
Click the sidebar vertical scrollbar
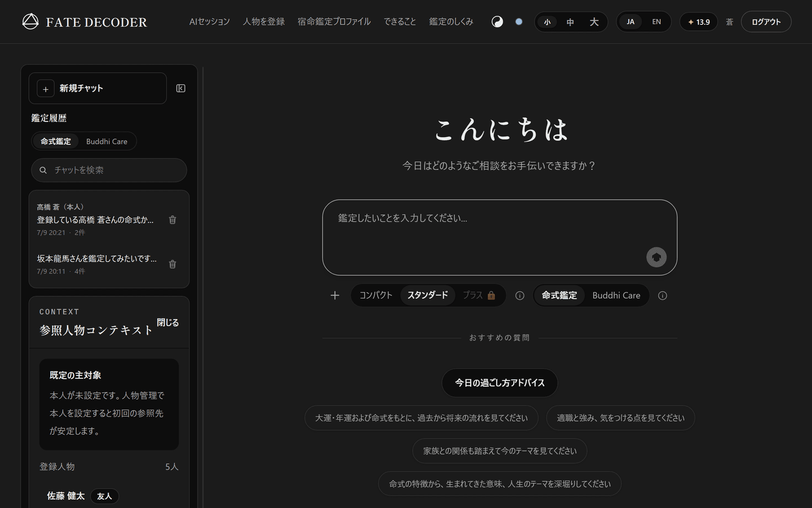[202, 287]
